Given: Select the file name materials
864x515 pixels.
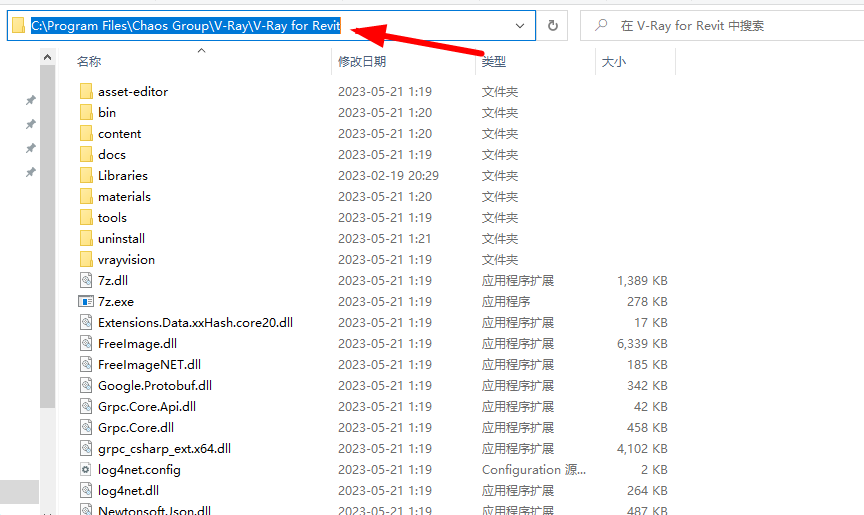Looking at the screenshot, I should pos(124,196).
